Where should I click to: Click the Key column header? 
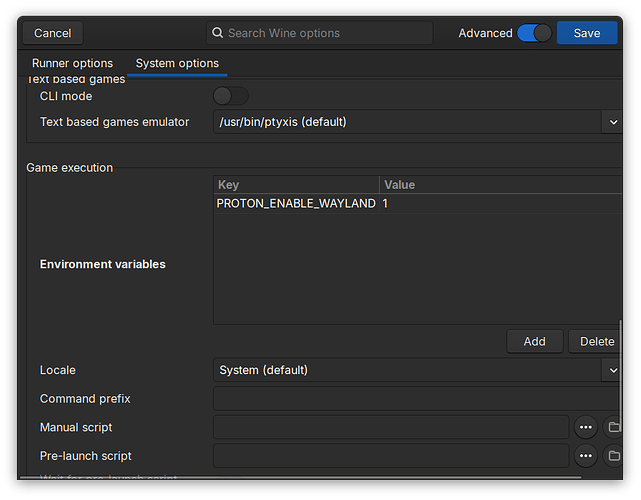pyautogui.click(x=295, y=185)
